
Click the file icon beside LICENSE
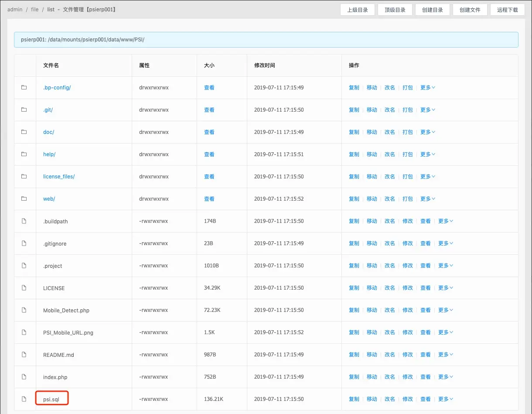[24, 288]
